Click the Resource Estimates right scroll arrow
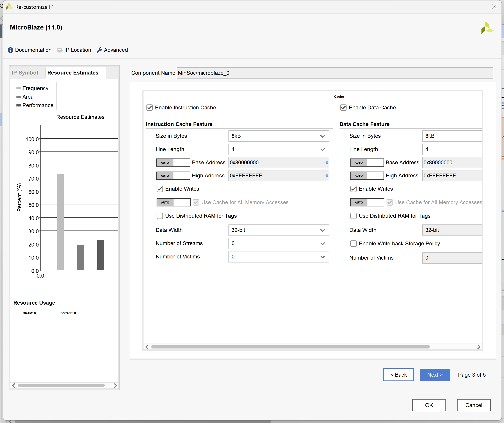The height and width of the screenshot is (423, 504). (115, 385)
